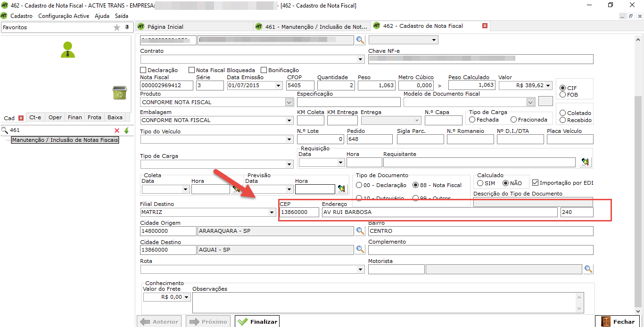Expand the Tipo do Veículo dropdown
The width and height of the screenshot is (644, 327).
click(x=289, y=139)
